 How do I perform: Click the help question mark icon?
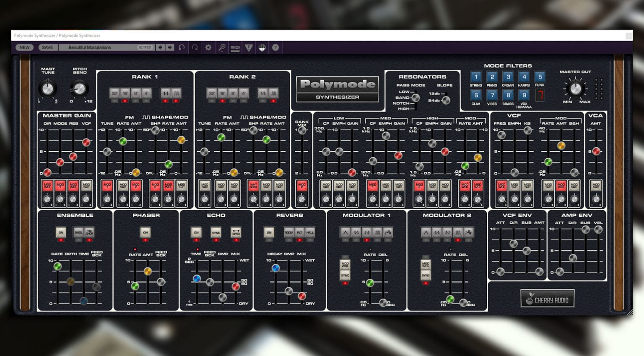tap(275, 47)
